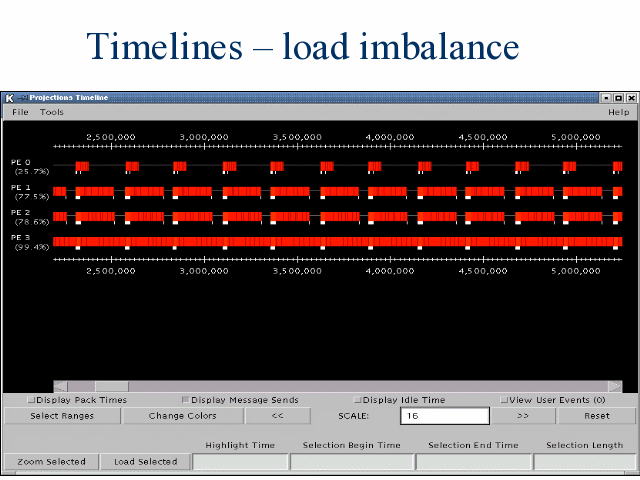Click the Select Ranges button

click(x=62, y=416)
